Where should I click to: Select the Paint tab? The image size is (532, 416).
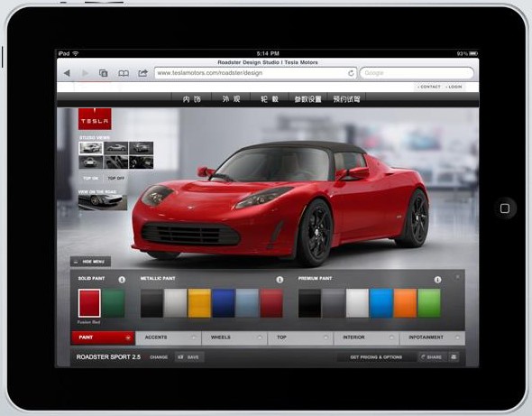pos(103,337)
